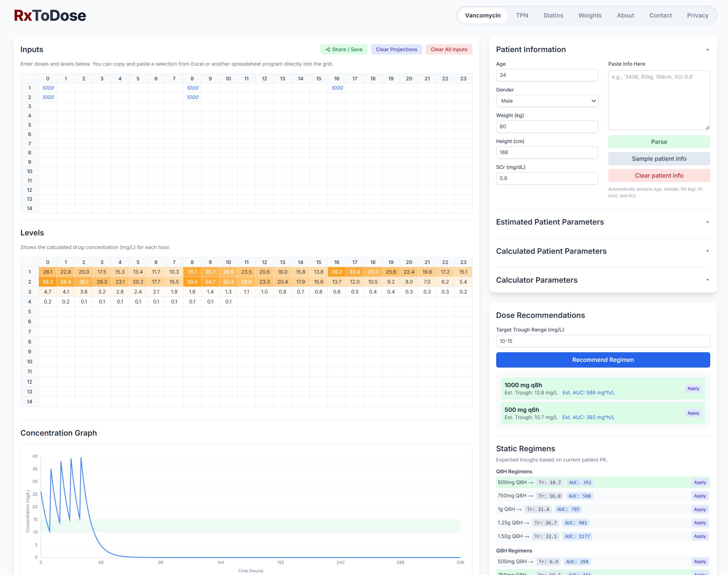Click the Share / Save button
Image resolution: width=728 pixels, height=575 pixels.
(x=344, y=49)
